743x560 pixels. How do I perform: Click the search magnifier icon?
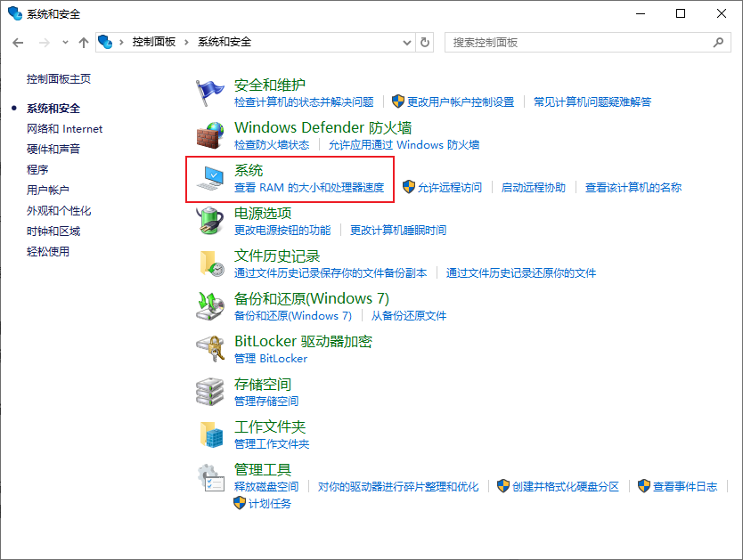pyautogui.click(x=718, y=43)
